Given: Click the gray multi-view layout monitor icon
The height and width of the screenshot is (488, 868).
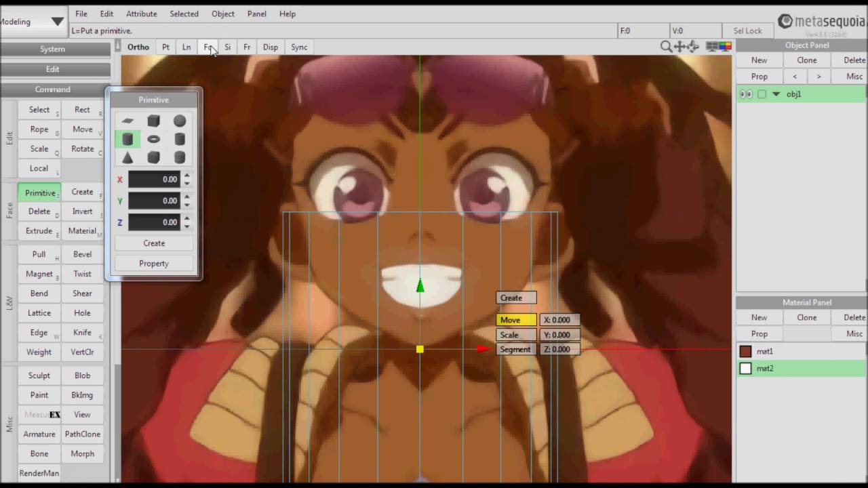Looking at the screenshot, I should (712, 47).
